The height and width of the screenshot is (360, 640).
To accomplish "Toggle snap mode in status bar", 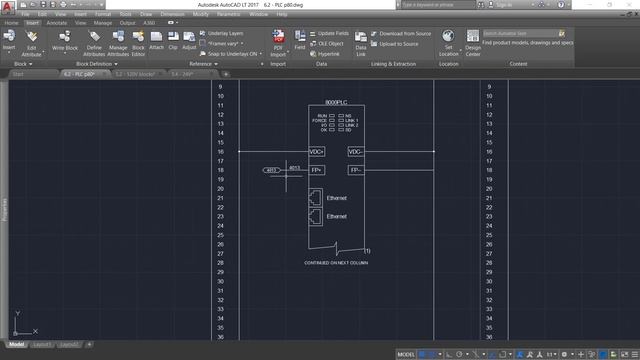I will (432, 354).
